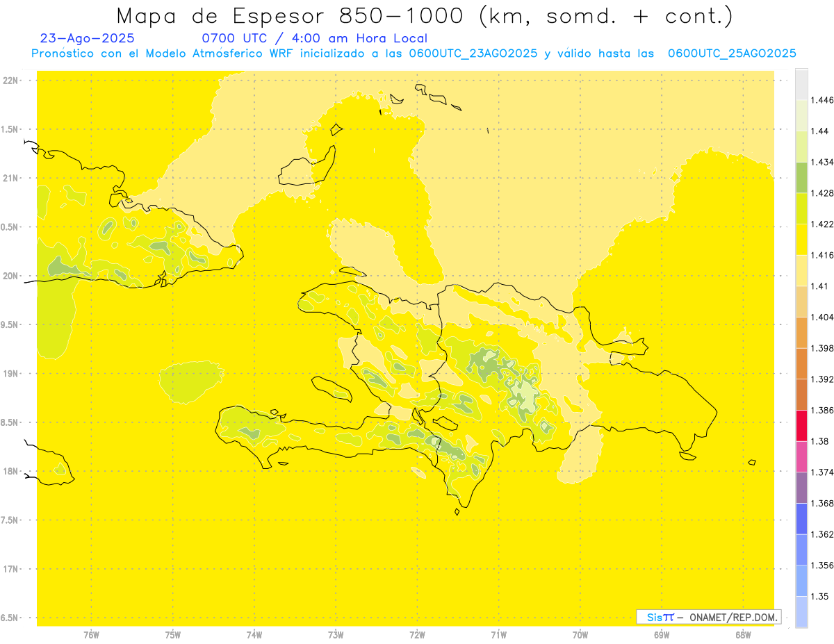
Task: Click the 18N latitude label
Action: click(10, 471)
